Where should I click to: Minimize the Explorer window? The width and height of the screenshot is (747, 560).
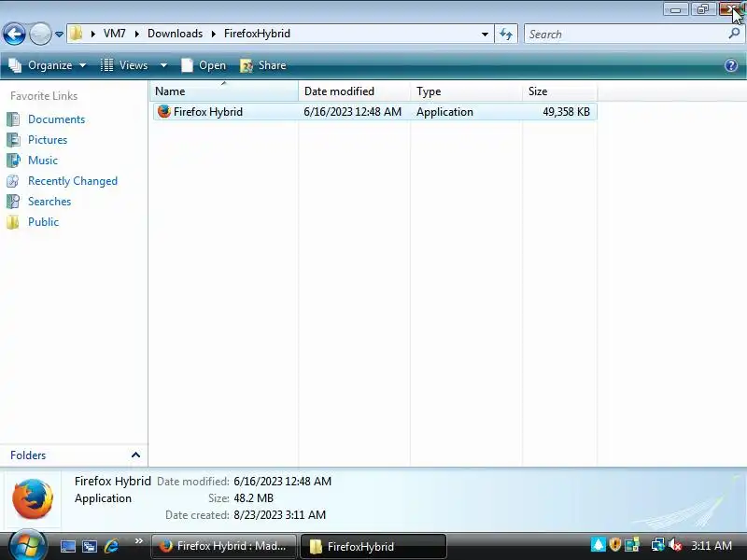click(x=675, y=9)
